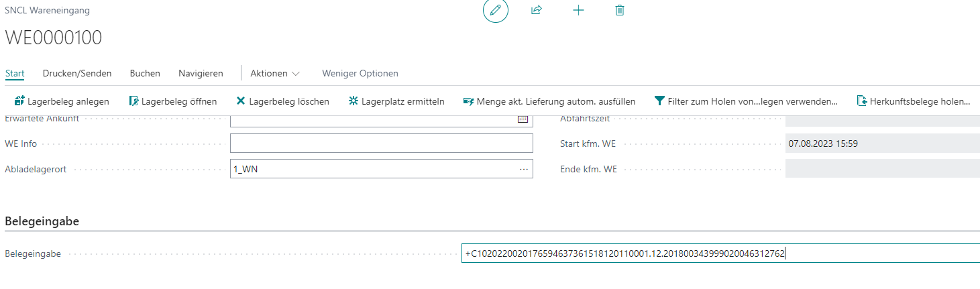Open calendar picker for Erwartete Ankunft

pyautogui.click(x=523, y=119)
